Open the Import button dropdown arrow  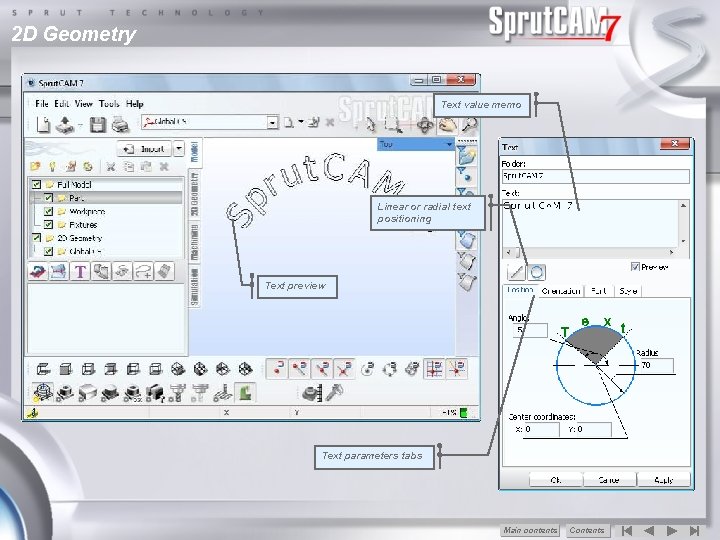pos(179,149)
